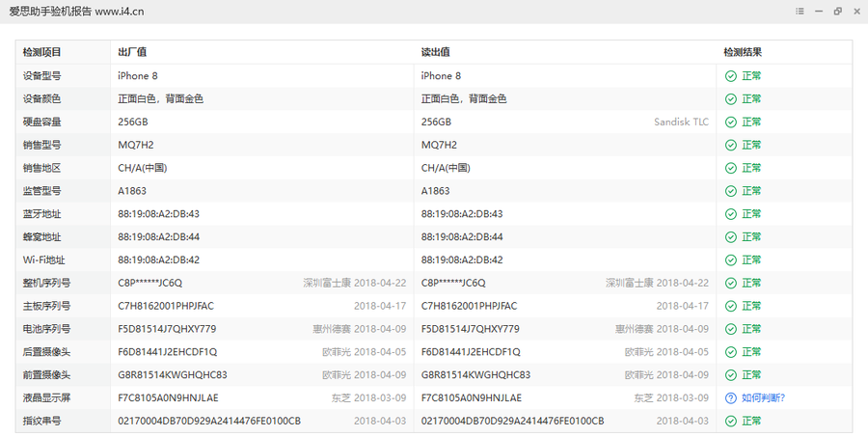The height and width of the screenshot is (437, 868).
Task: Click factory value 正面白色，背面金色
Action: tap(160, 99)
